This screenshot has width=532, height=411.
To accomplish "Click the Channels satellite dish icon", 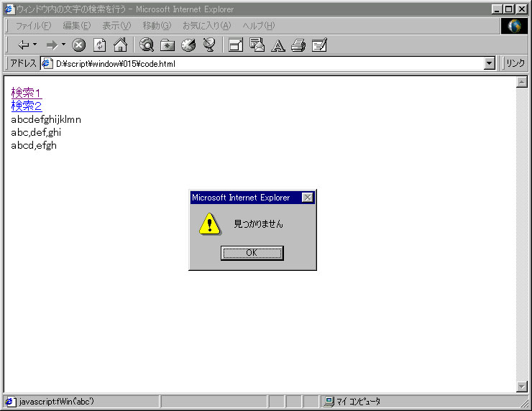I will pyautogui.click(x=209, y=45).
